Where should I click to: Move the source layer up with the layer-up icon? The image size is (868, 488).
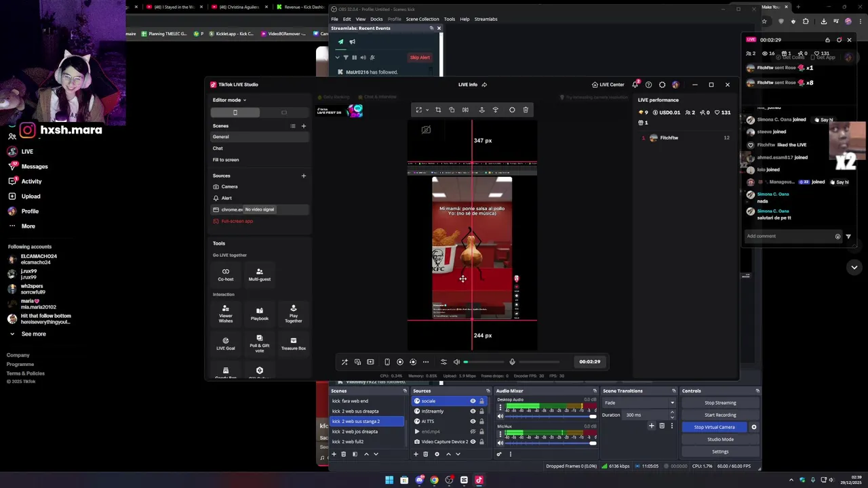click(481, 110)
